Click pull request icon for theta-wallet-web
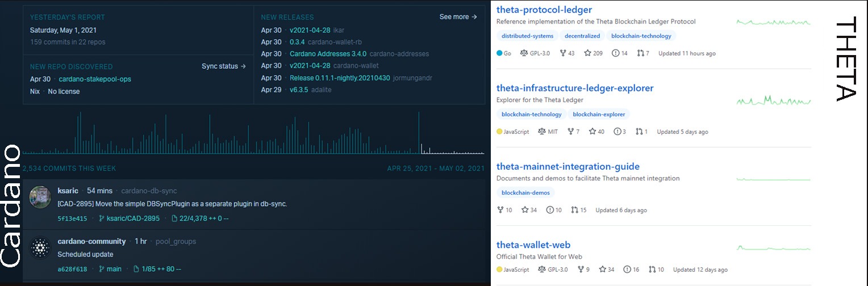 (x=653, y=270)
